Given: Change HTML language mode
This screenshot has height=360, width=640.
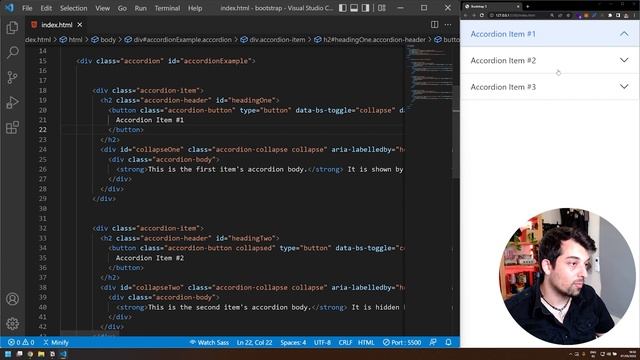Looking at the screenshot, I should (366, 342).
